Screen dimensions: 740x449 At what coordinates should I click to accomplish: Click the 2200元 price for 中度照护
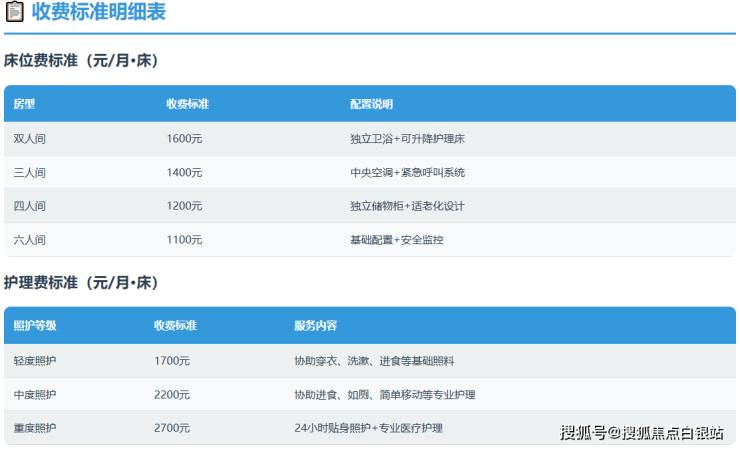[x=172, y=395]
